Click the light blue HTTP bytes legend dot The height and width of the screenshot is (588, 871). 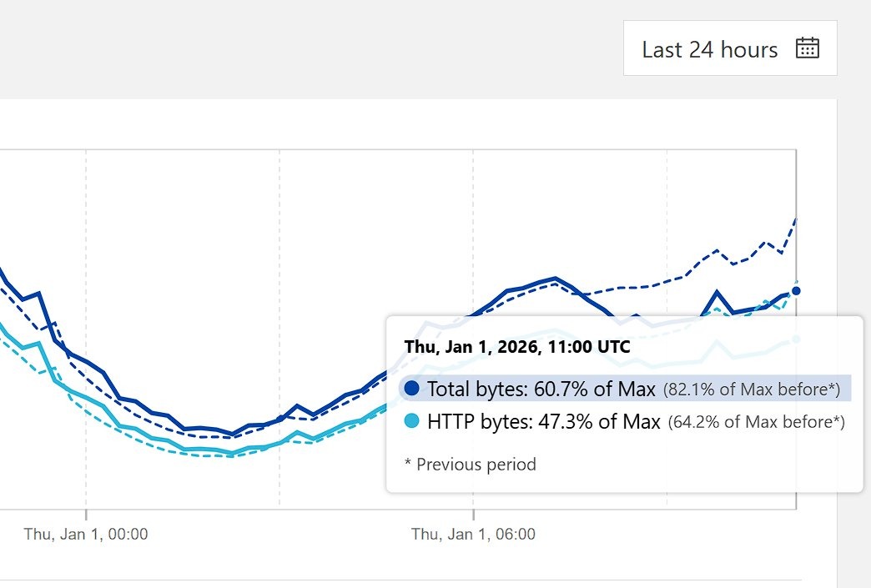pyautogui.click(x=410, y=422)
